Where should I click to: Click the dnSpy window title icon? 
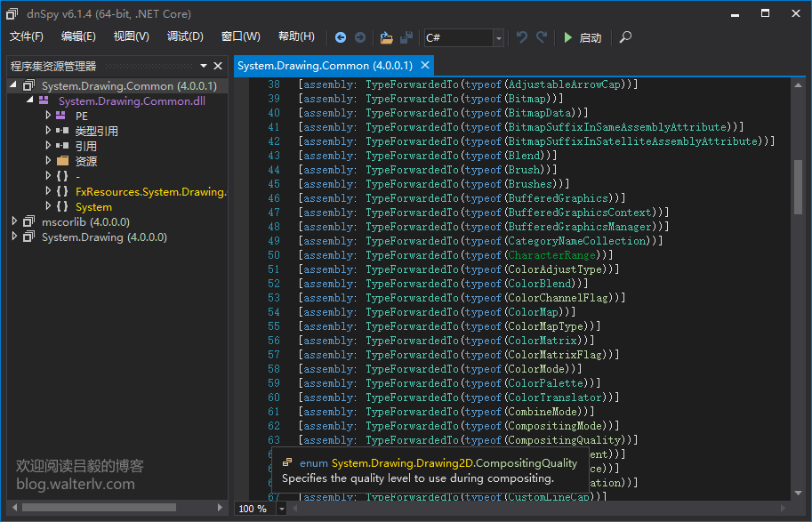[x=12, y=13]
